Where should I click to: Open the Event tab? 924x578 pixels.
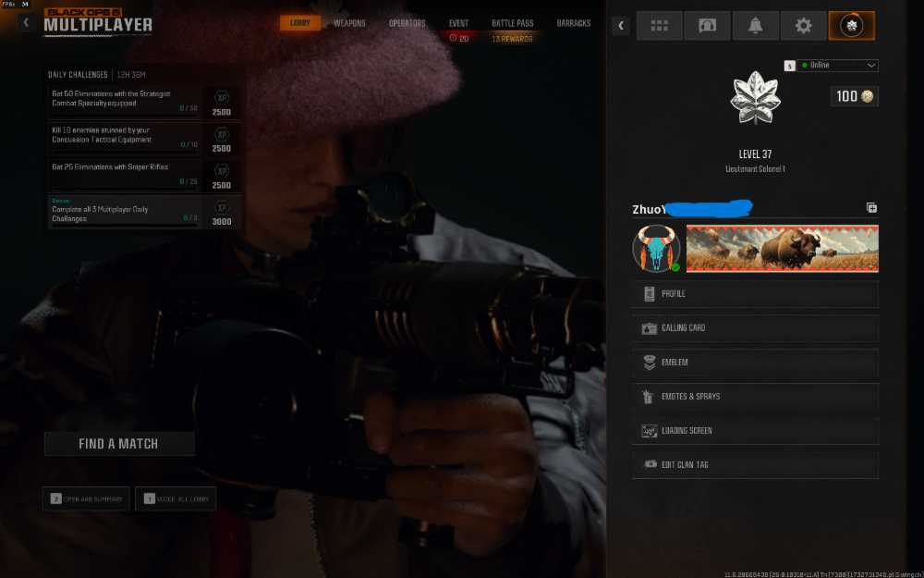point(458,23)
